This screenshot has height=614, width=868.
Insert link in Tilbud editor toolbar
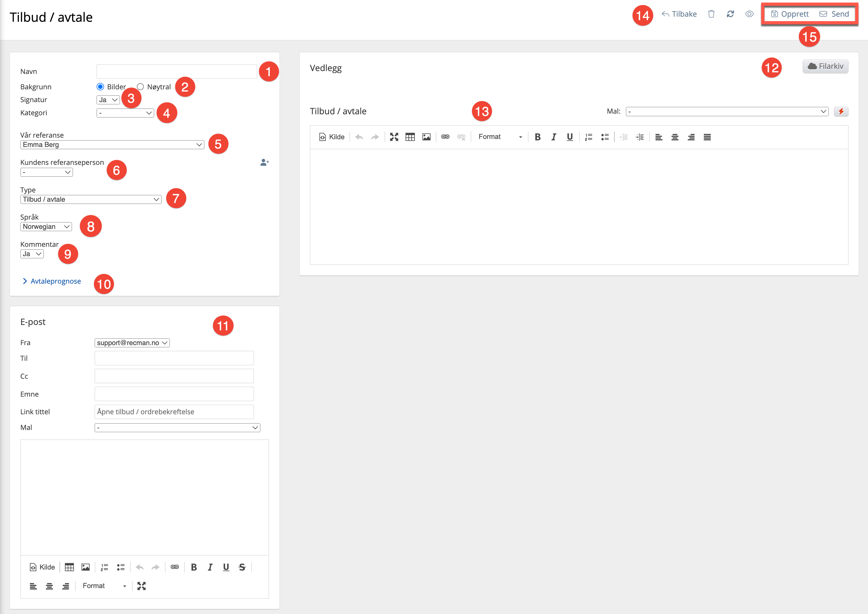445,137
